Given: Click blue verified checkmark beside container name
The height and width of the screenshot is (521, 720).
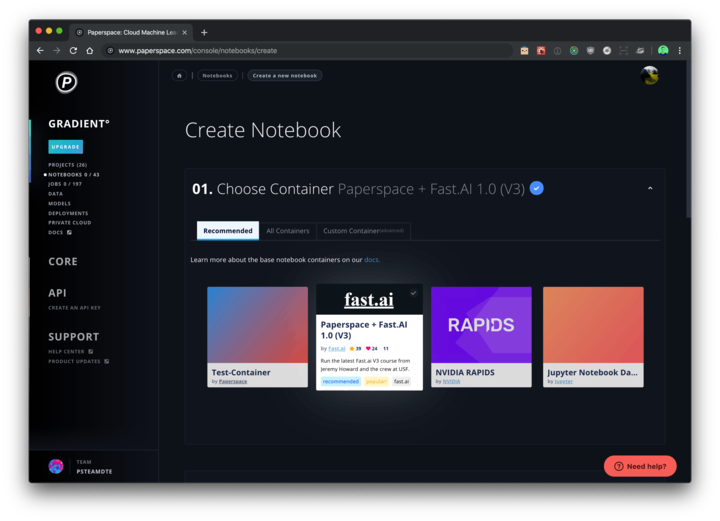Looking at the screenshot, I should pos(536,188).
